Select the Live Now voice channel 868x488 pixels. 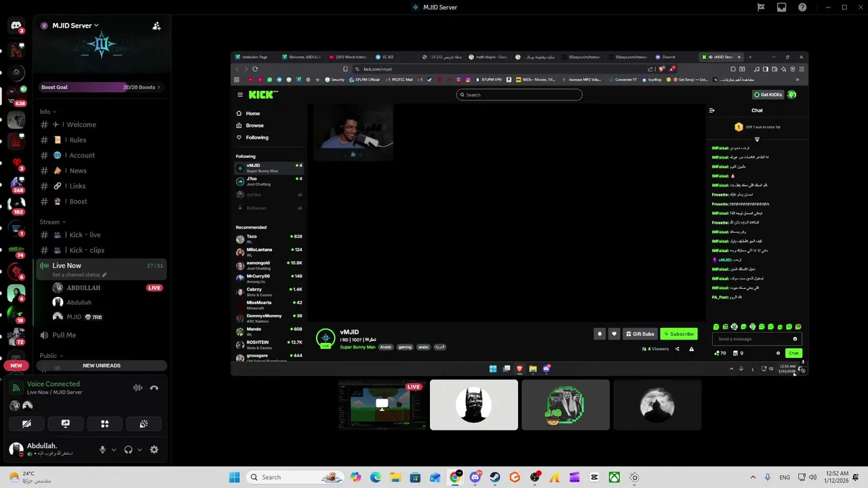(102, 269)
